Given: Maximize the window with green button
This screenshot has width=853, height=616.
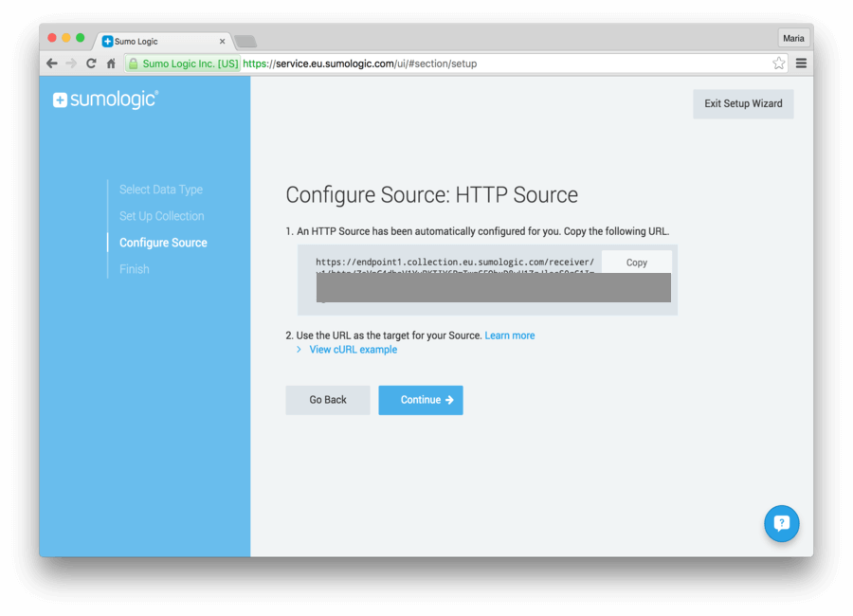Looking at the screenshot, I should (81, 38).
